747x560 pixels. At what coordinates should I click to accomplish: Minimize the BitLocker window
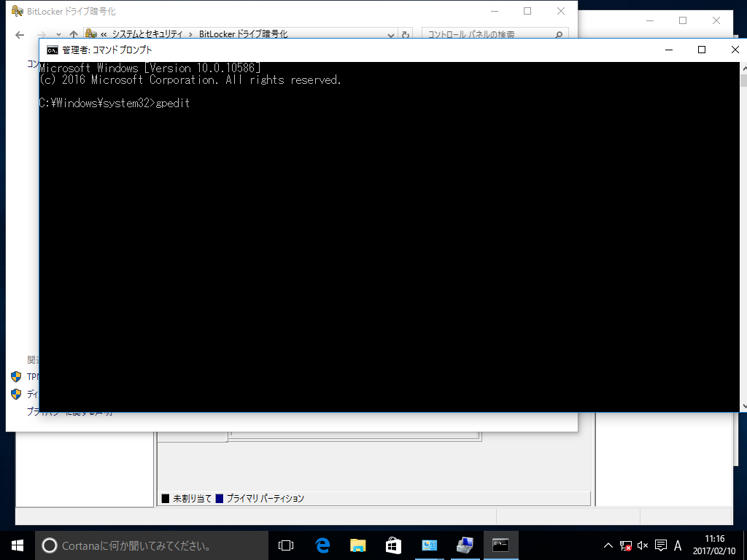tap(495, 12)
